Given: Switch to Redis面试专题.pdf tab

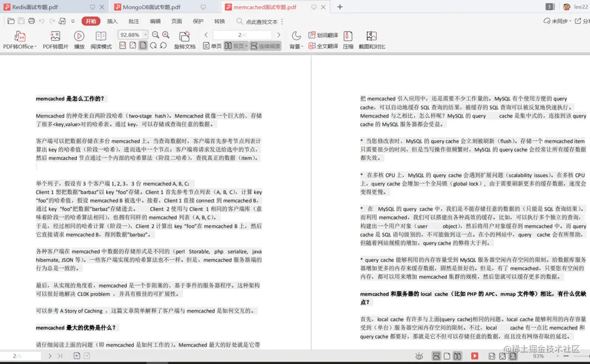Looking at the screenshot, I should 54,7.
